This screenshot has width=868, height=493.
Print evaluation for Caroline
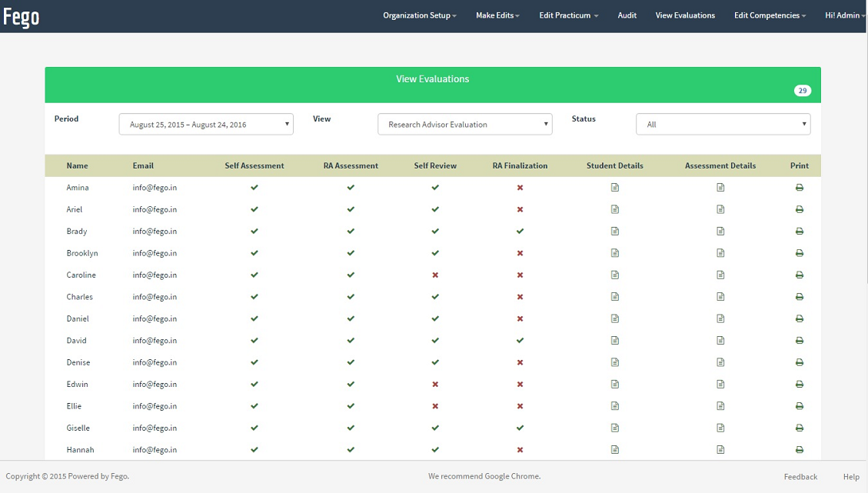800,275
